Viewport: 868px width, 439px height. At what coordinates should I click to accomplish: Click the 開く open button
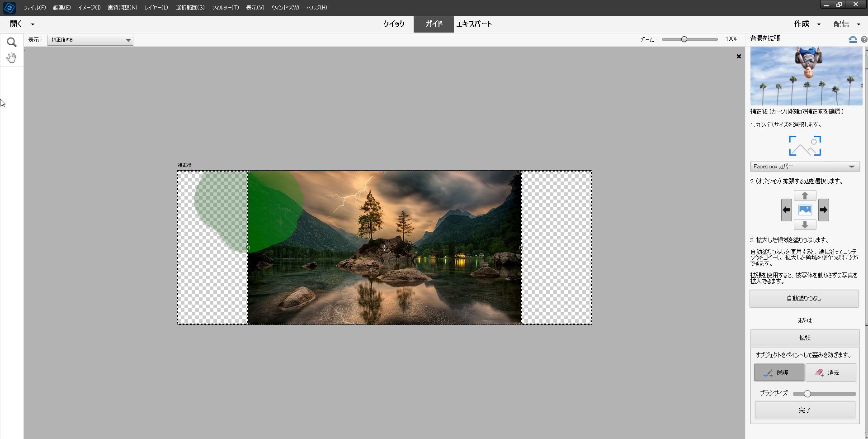coord(16,24)
